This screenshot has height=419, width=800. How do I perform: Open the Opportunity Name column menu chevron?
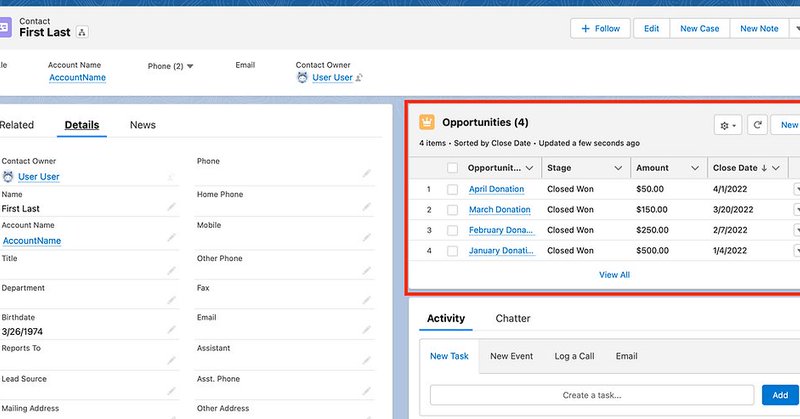(x=529, y=168)
